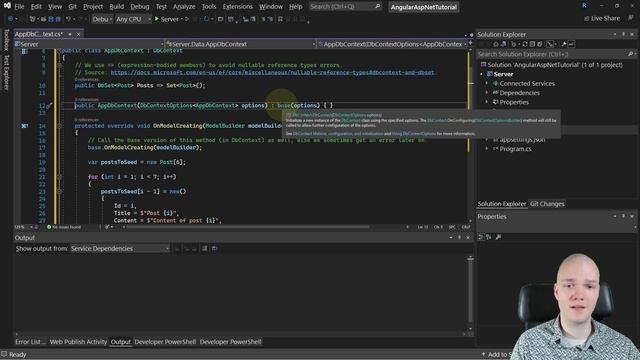The height and width of the screenshot is (360, 640).
Task: Open the Toolbox side panel tab
Action: (6, 40)
